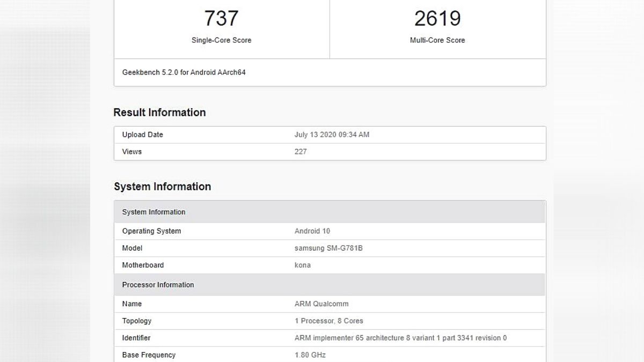Click the Base Frequency row label
This screenshot has height=362, width=644.
pyautogui.click(x=149, y=355)
